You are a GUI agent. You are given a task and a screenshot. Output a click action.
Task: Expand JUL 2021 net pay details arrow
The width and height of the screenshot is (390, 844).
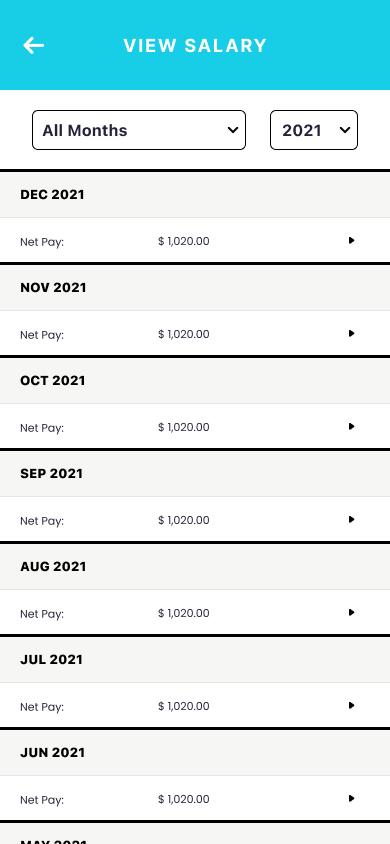pos(351,706)
